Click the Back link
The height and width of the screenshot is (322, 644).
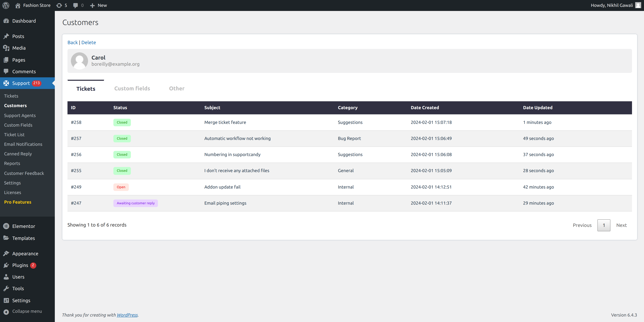point(72,42)
